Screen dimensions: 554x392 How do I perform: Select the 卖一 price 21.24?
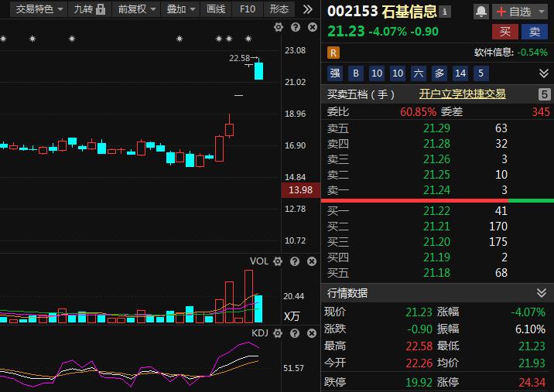coord(436,190)
